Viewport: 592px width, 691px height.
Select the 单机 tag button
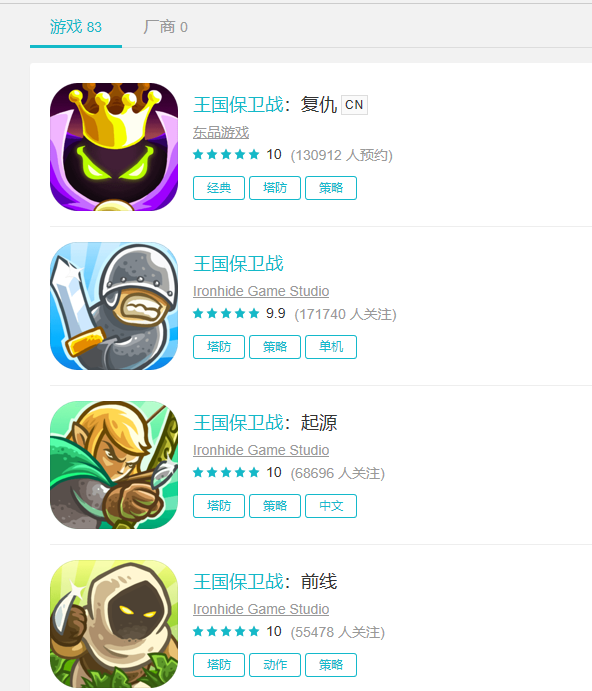pos(331,347)
